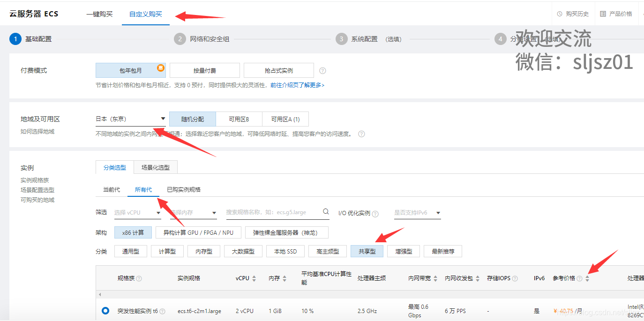The height and width of the screenshot is (321, 644).
Task: Select 高主频型 category button
Action: 328,251
